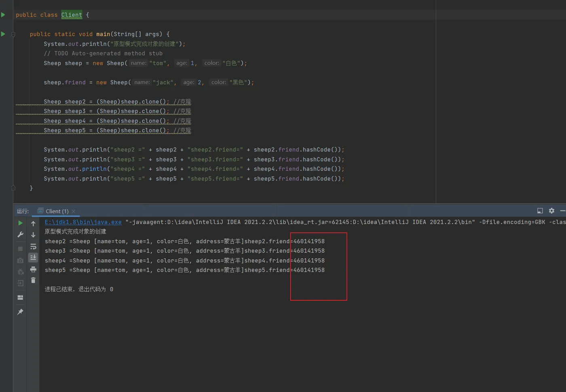
Task: Click the up arrow in console toolbar
Action: tap(33, 223)
